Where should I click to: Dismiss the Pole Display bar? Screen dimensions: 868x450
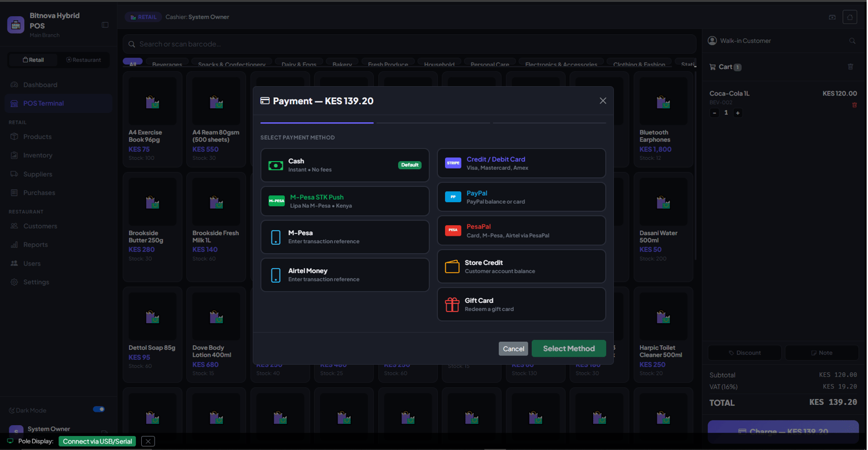pos(148,441)
